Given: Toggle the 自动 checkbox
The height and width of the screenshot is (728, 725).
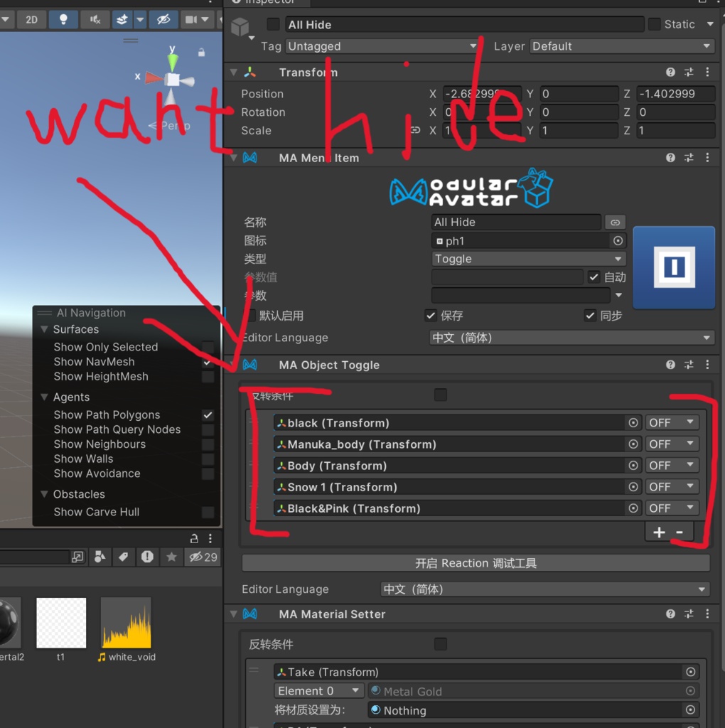Looking at the screenshot, I should pyautogui.click(x=594, y=277).
